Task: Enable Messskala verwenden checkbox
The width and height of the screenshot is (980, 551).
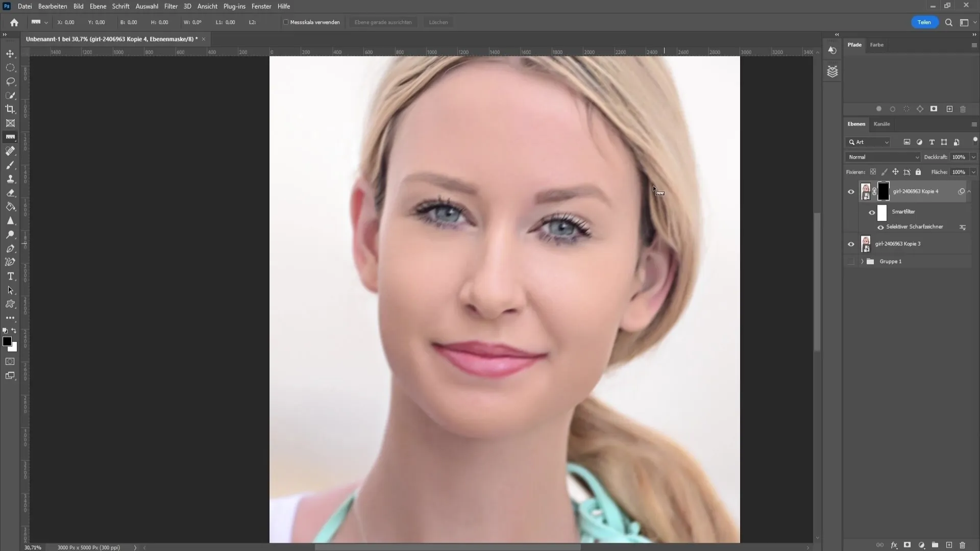Action: click(x=286, y=22)
